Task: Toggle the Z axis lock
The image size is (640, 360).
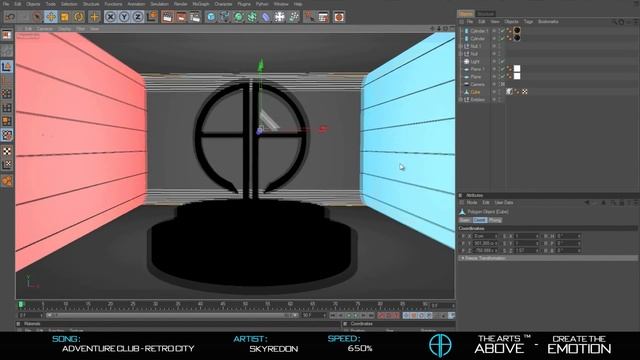Action: 138,17
